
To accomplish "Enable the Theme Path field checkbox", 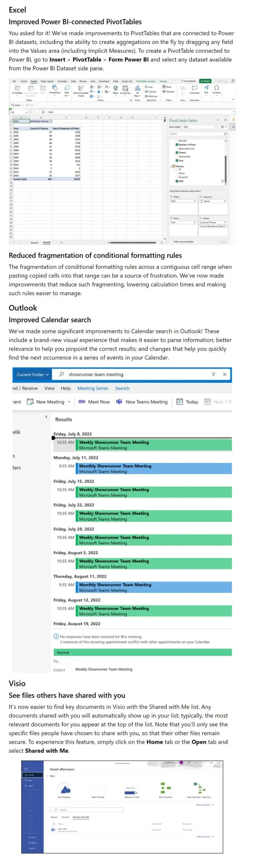I will tap(176, 156).
